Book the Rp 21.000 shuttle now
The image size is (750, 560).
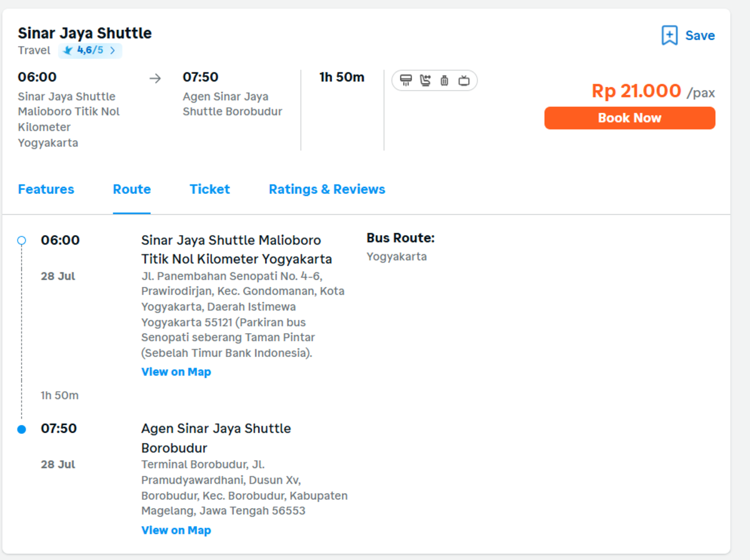(629, 118)
